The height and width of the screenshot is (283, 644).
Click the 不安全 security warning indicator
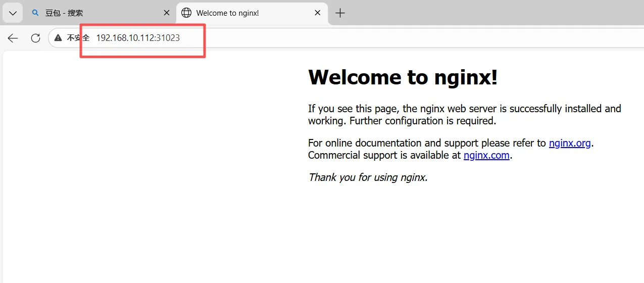click(x=72, y=38)
